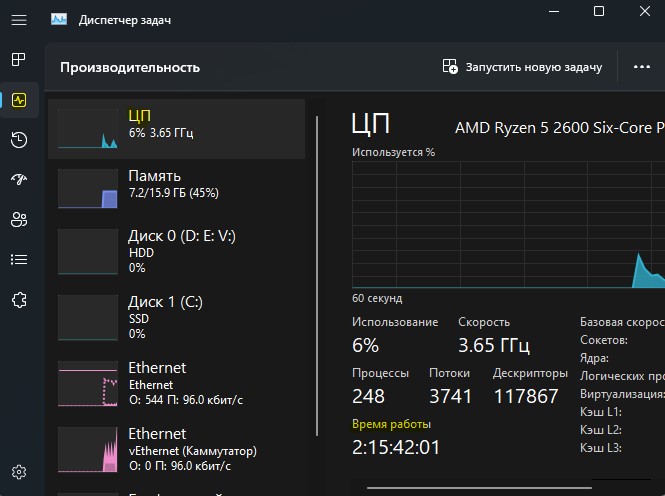
Task: Open the Users page icon in sidebar
Action: click(x=19, y=220)
